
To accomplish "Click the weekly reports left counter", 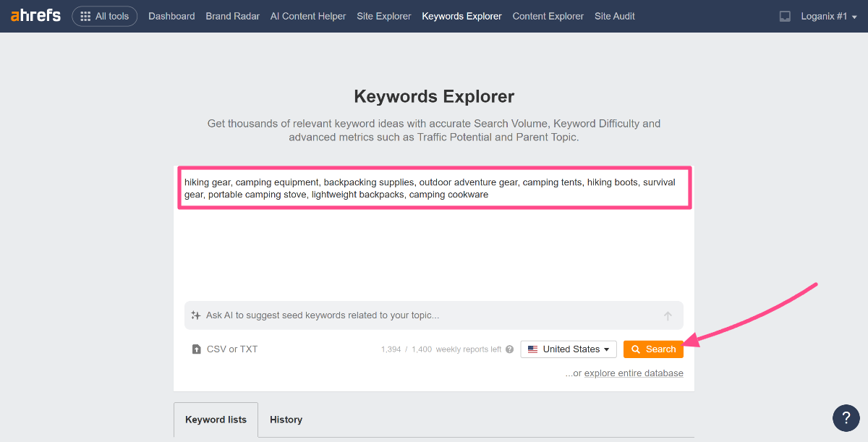I will coord(441,349).
